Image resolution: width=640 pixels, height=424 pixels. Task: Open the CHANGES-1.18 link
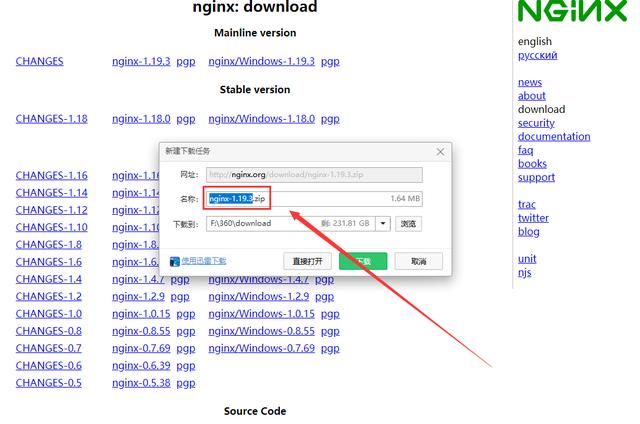point(51,119)
